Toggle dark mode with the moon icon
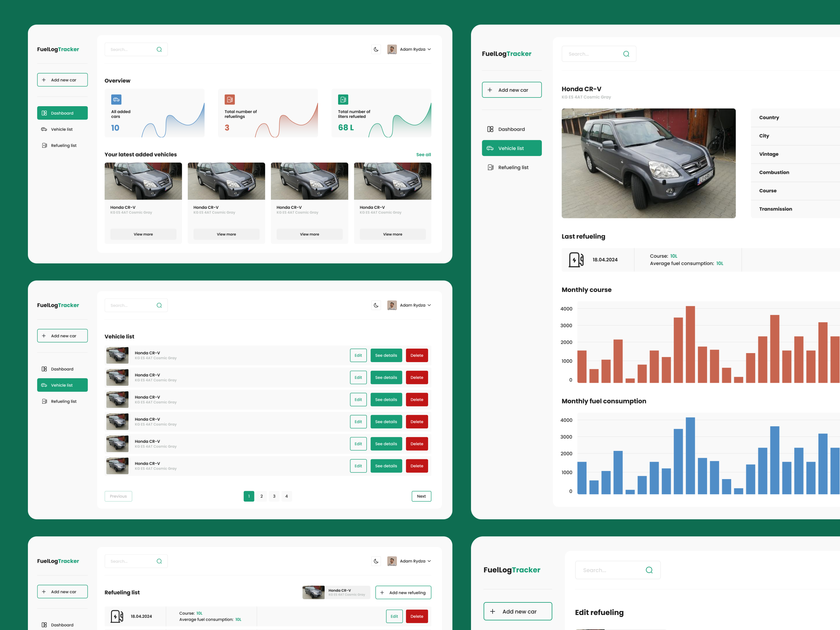The image size is (840, 630). (x=376, y=49)
